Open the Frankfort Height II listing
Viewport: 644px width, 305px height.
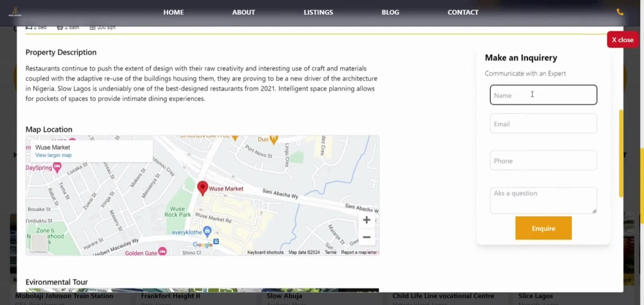(x=171, y=296)
